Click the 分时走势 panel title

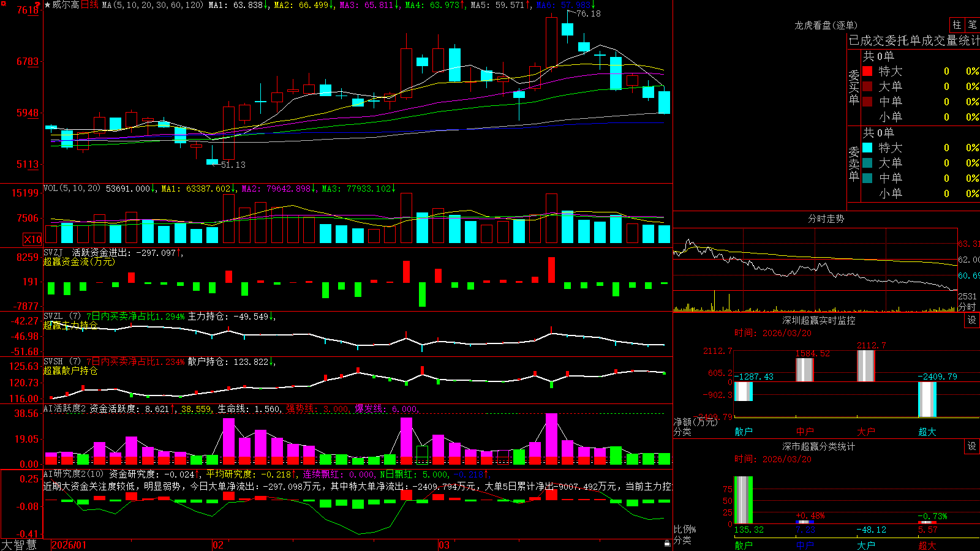[x=826, y=219]
